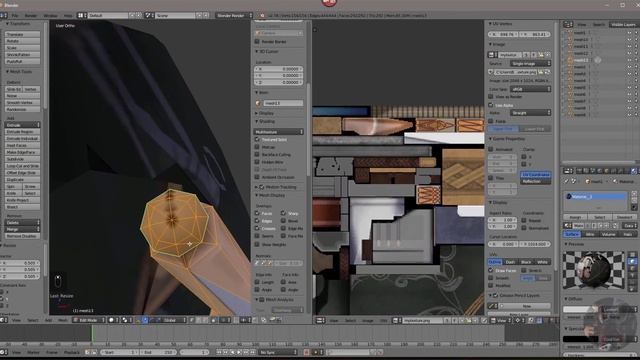Click the UV image editor type icon at bottom
The width and height of the screenshot is (640, 360).
320,321
